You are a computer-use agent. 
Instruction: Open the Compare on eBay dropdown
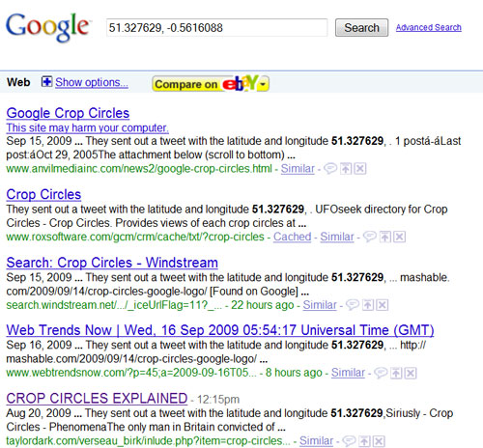click(x=211, y=84)
